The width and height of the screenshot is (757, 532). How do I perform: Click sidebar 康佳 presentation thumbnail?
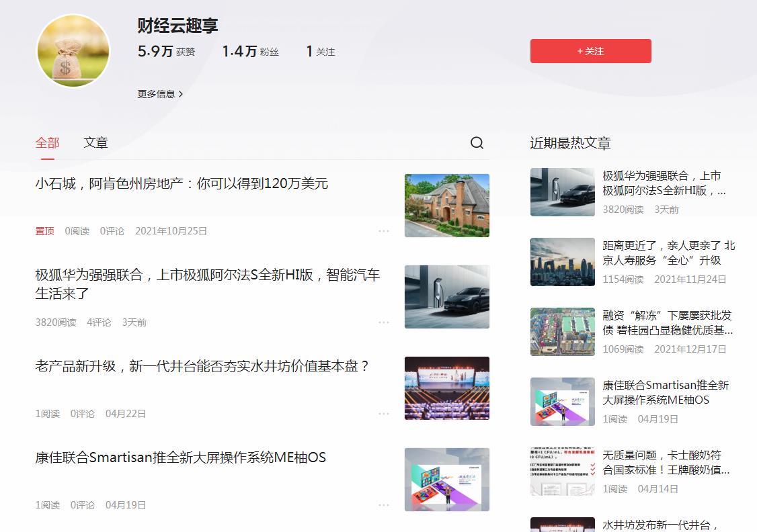(x=563, y=402)
